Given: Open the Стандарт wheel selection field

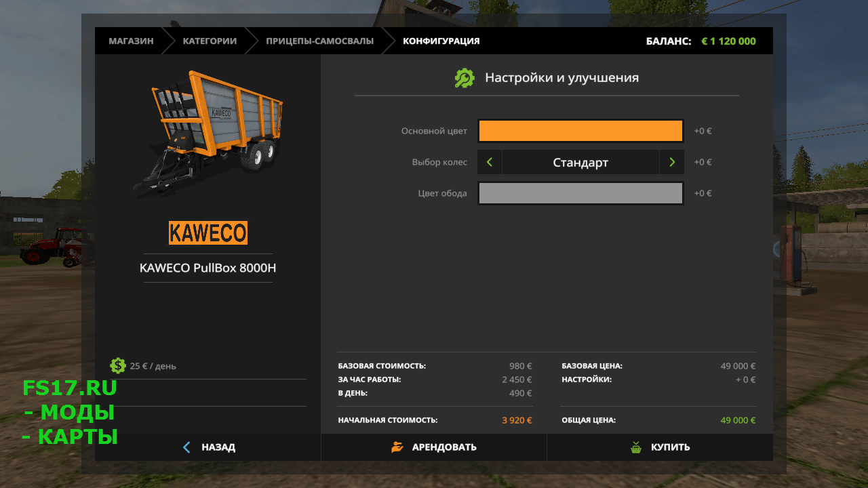Looking at the screenshot, I should [x=580, y=162].
